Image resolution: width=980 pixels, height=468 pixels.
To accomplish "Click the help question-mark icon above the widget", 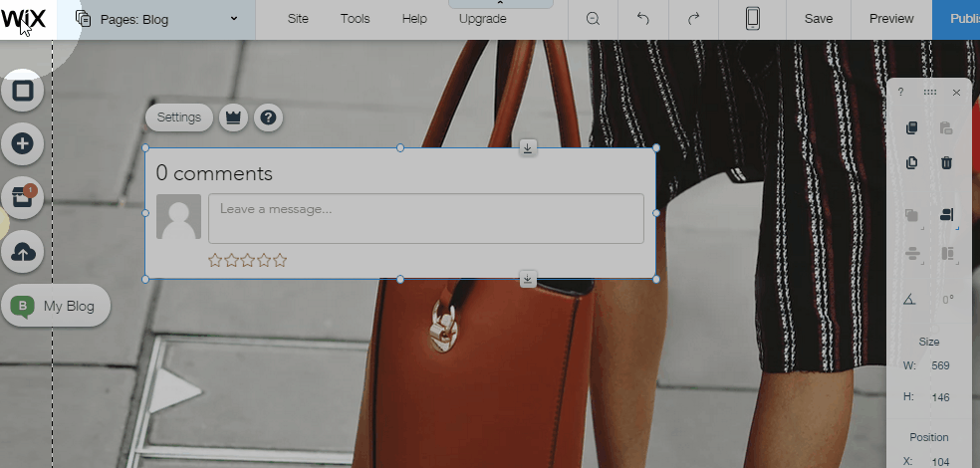I will tap(268, 117).
